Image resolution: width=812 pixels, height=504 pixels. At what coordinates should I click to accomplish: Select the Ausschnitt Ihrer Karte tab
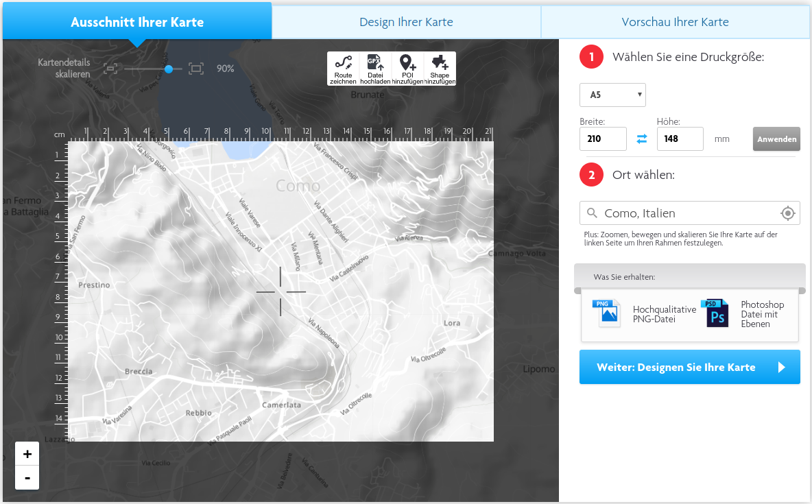pos(137,22)
